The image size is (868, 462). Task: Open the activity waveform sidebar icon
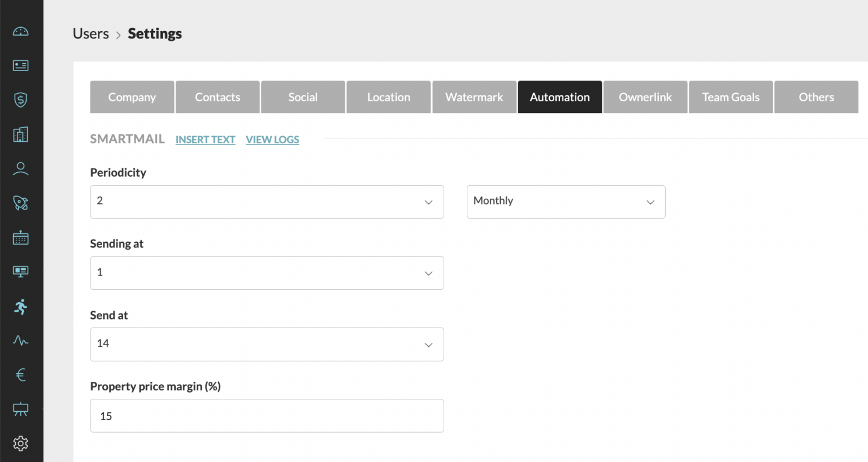tap(21, 341)
